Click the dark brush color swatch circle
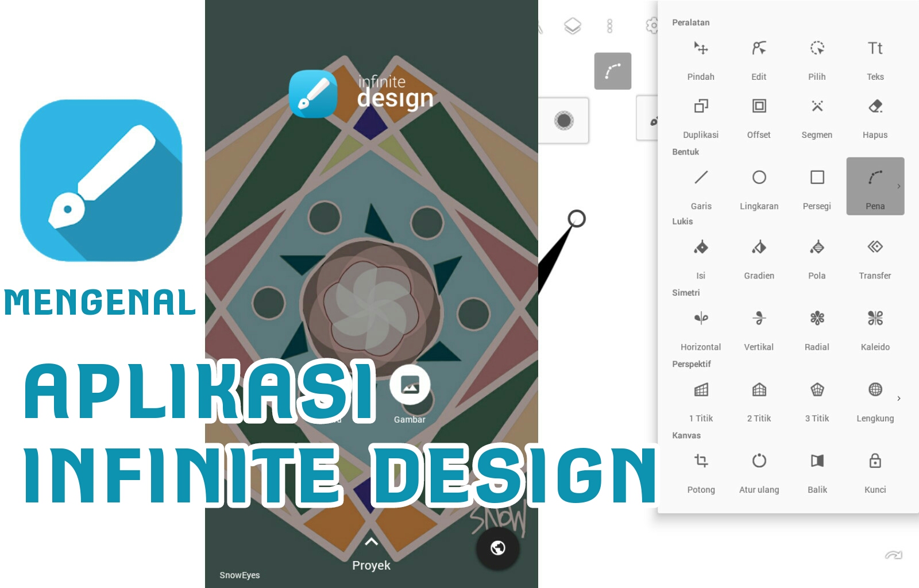Viewport: 919px width, 588px height. point(565,121)
